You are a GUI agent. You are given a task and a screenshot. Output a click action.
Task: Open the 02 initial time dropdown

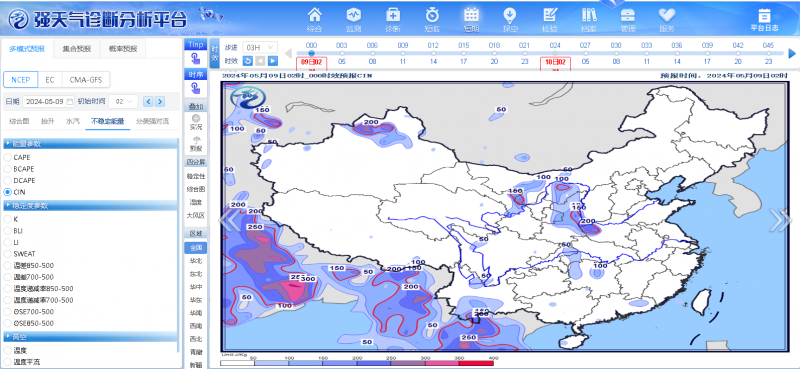(x=124, y=102)
